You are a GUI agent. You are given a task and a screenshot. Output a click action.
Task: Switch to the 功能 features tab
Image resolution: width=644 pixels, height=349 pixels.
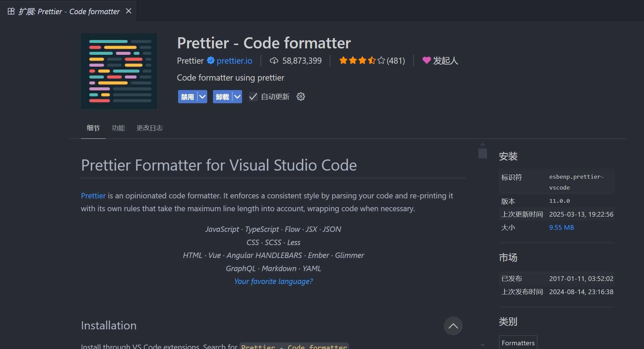click(118, 128)
